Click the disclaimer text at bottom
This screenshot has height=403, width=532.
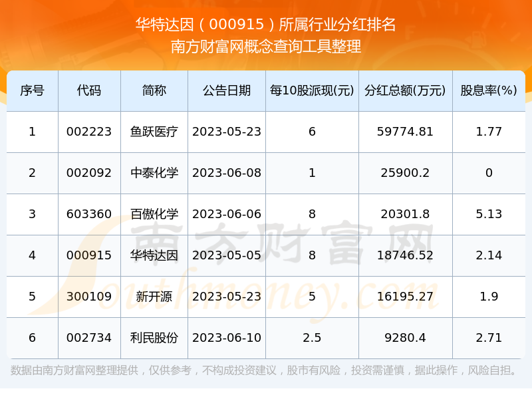click(x=263, y=370)
